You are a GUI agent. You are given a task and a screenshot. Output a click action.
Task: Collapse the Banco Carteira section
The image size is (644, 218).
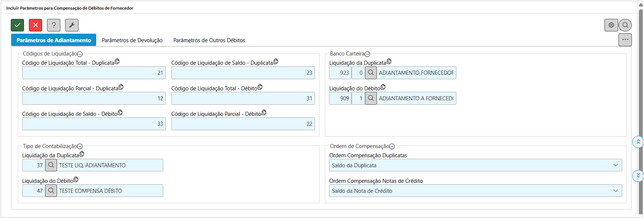pyautogui.click(x=368, y=54)
